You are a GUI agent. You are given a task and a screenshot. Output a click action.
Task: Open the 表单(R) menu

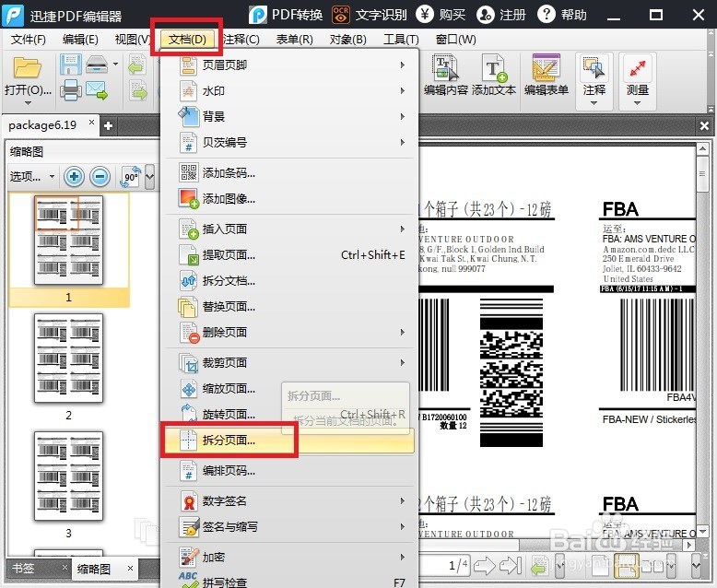[294, 40]
